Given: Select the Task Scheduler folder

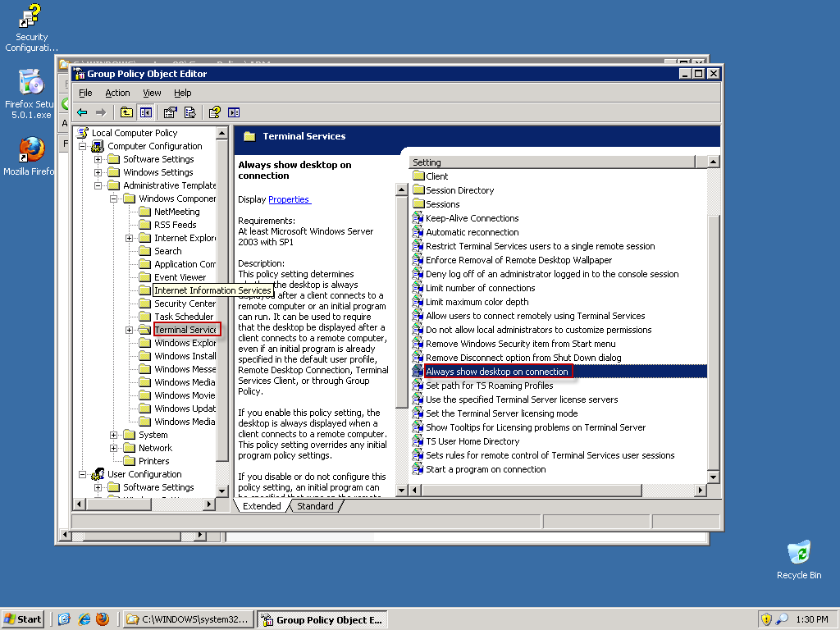Looking at the screenshot, I should tap(184, 317).
